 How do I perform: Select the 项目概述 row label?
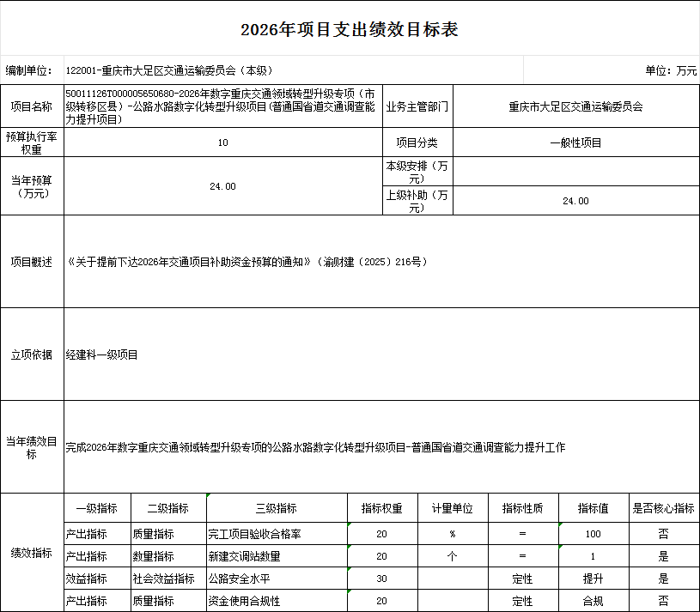coord(33,260)
